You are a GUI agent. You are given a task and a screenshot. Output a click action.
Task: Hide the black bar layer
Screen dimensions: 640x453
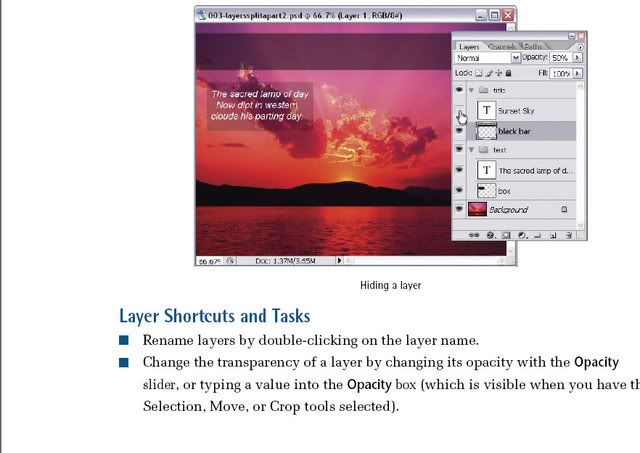click(x=459, y=131)
